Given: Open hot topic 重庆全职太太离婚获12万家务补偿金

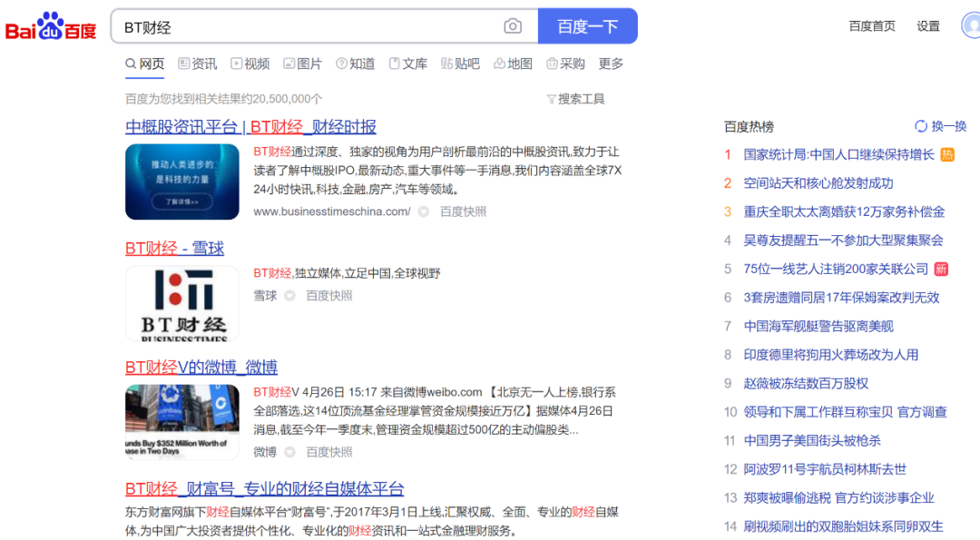Looking at the screenshot, I should [844, 212].
